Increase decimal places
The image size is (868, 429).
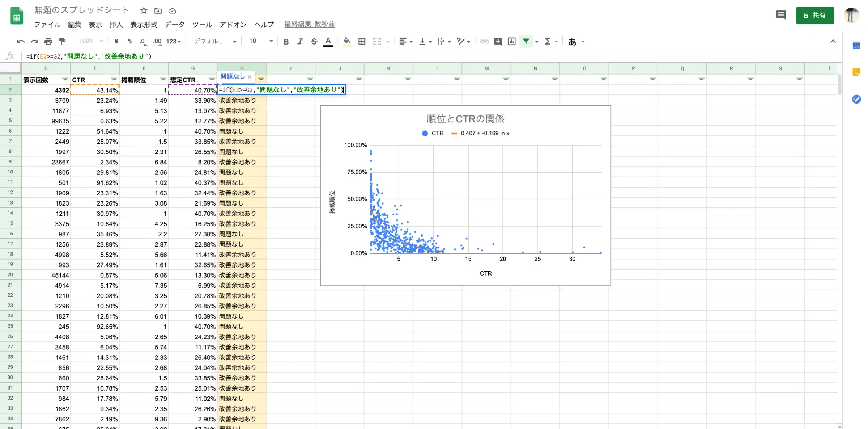(157, 41)
